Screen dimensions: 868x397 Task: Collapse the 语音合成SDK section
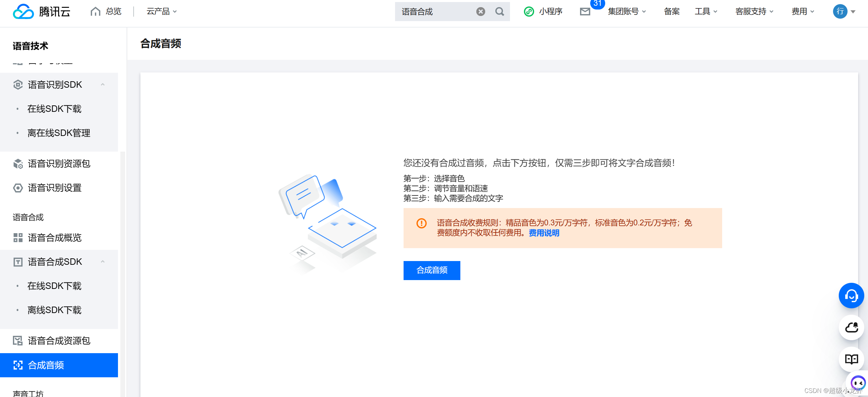tap(103, 261)
